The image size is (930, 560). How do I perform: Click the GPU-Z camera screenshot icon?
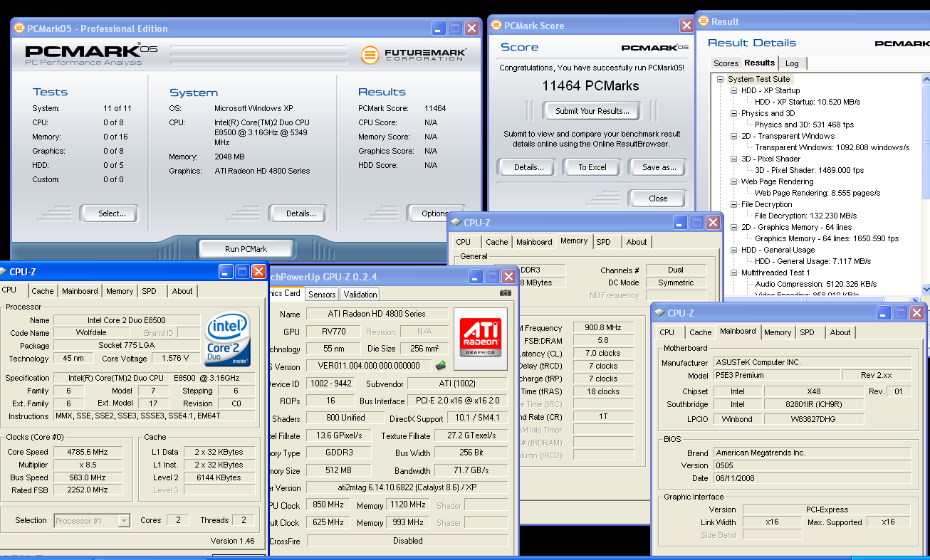click(x=506, y=292)
